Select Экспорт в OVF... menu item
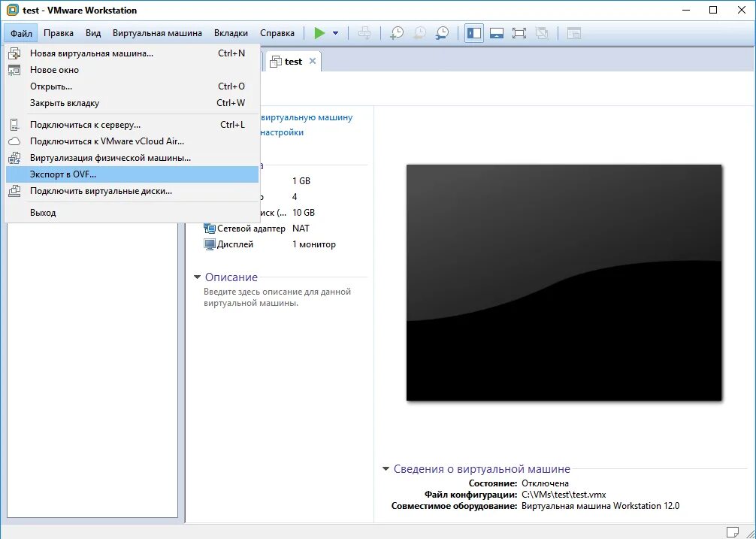Viewport: 756px width, 539px height. click(132, 174)
